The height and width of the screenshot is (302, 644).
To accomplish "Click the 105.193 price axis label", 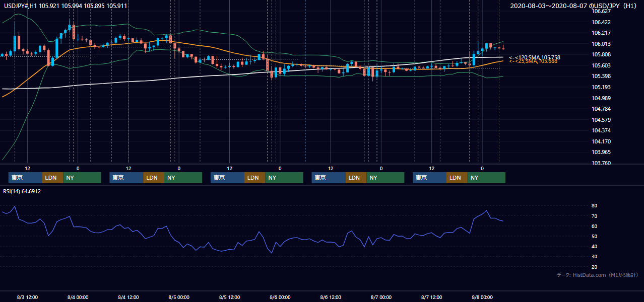I will pos(602,87).
